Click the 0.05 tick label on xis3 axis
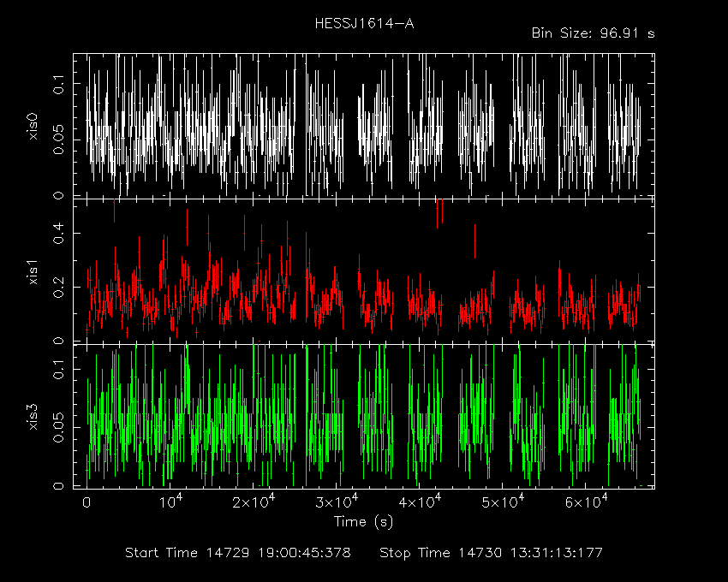This screenshot has height=582, width=728. [x=58, y=427]
